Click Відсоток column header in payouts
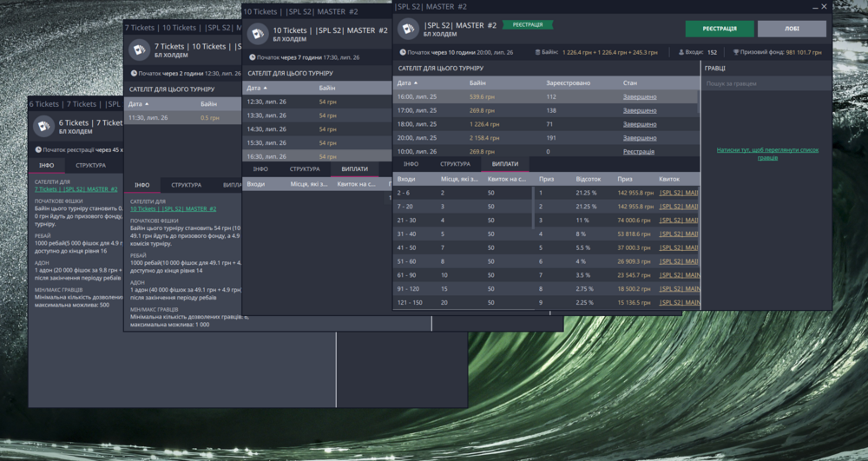 click(588, 180)
